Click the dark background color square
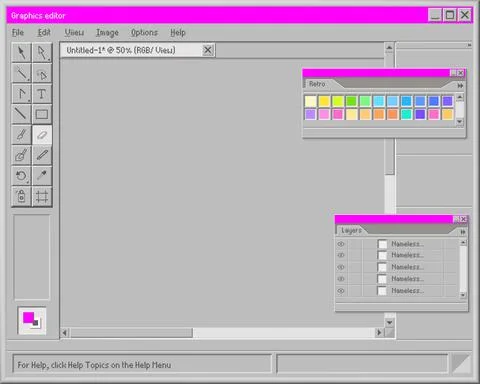 tap(36, 323)
